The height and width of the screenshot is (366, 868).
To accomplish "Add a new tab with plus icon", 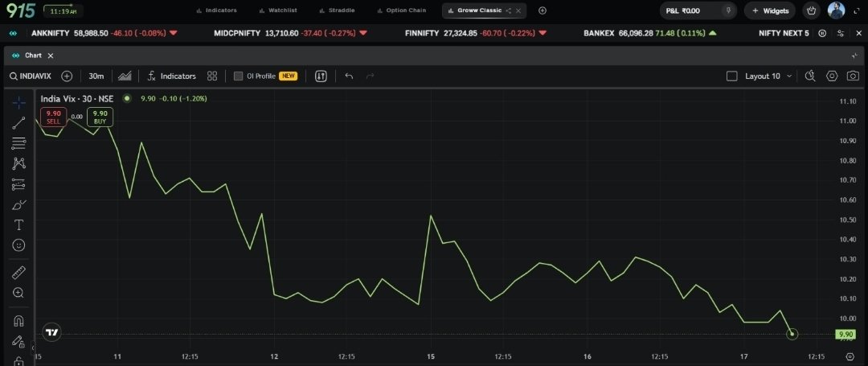I will coord(542,10).
